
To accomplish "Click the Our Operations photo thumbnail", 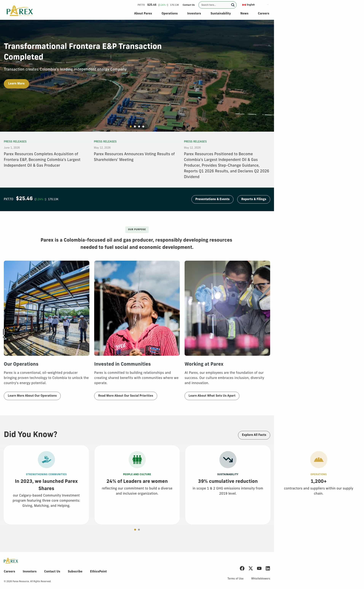I will point(46,308).
